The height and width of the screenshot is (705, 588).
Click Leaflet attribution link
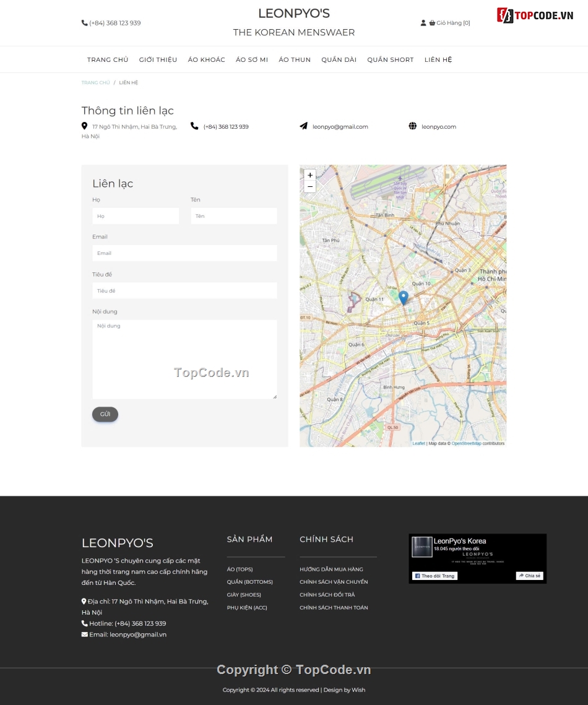click(x=418, y=443)
